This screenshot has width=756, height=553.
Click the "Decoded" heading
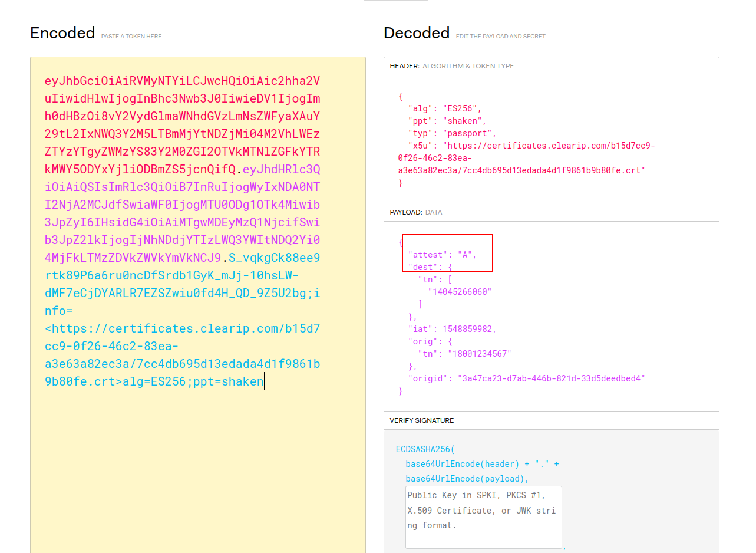pyautogui.click(x=417, y=33)
